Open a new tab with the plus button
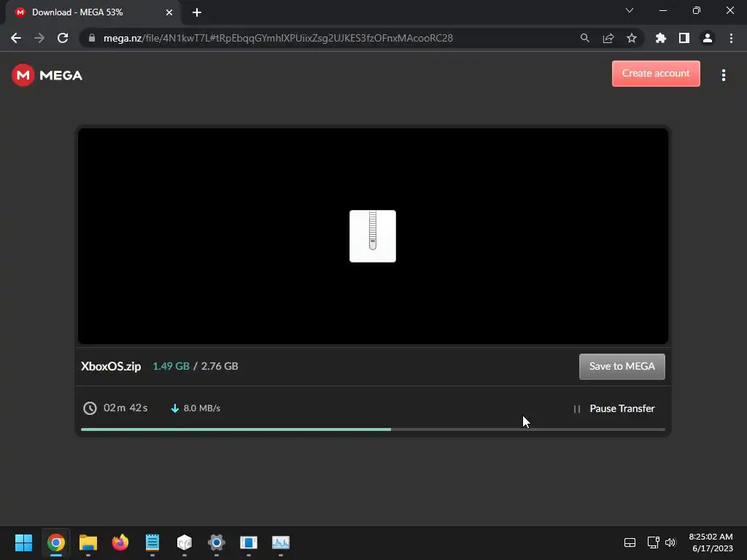Screen dimensions: 747x560 (197, 12)
